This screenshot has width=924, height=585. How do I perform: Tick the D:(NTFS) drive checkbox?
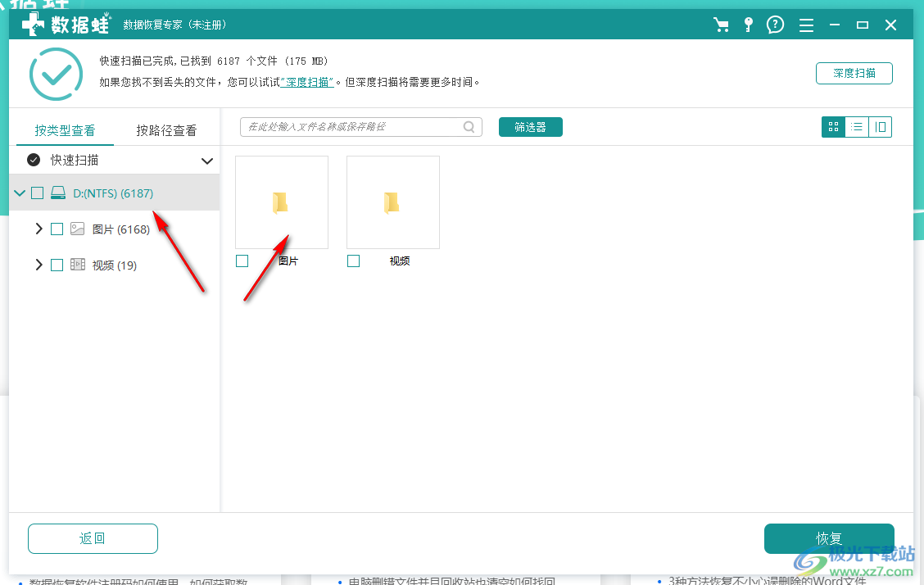(37, 193)
